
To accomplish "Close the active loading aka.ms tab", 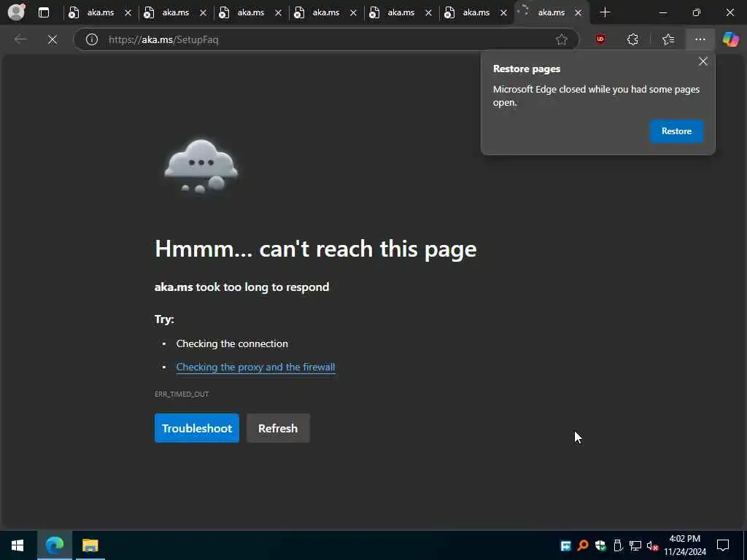I will (578, 13).
